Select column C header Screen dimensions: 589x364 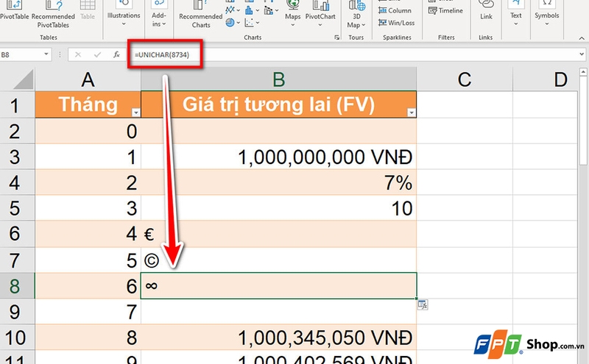click(465, 79)
